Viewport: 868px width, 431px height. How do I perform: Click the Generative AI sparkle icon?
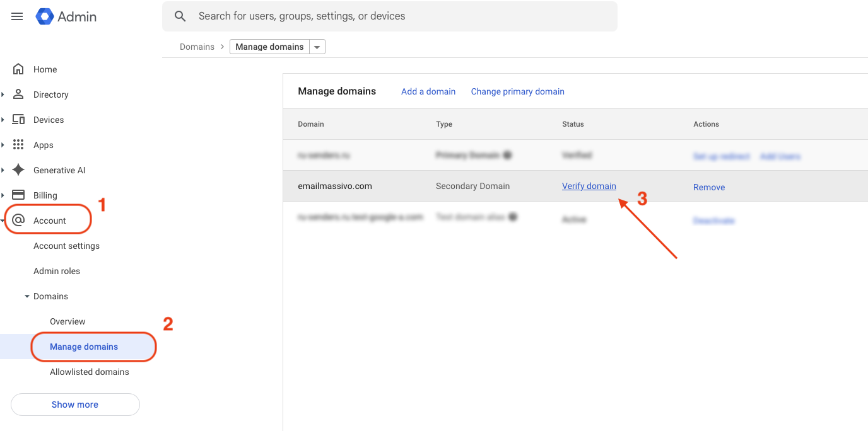click(18, 170)
